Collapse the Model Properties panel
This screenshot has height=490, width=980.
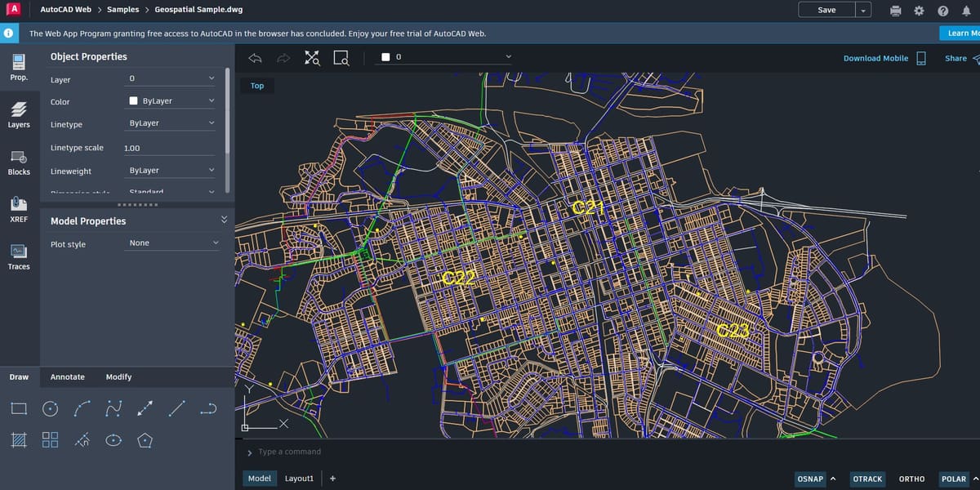(225, 219)
